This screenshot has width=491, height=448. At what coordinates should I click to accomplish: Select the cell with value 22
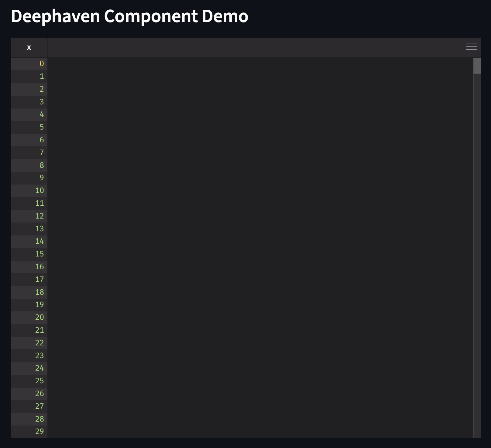[29, 343]
